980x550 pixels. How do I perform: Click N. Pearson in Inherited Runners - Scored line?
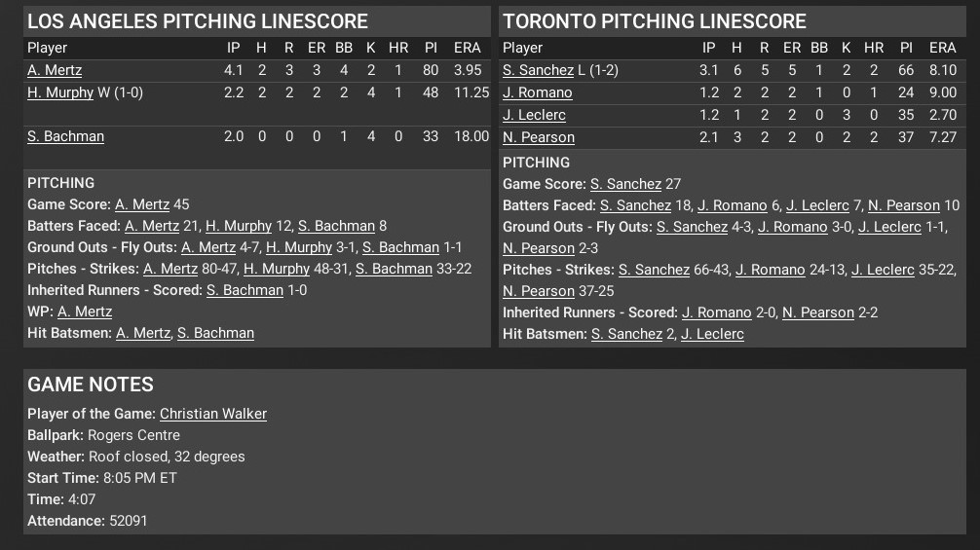click(818, 312)
